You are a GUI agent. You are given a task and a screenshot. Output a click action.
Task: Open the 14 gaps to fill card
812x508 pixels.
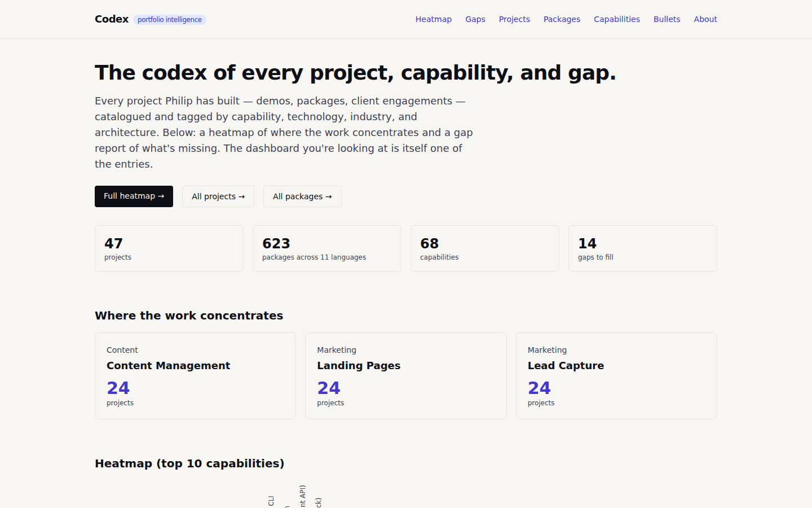643,248
